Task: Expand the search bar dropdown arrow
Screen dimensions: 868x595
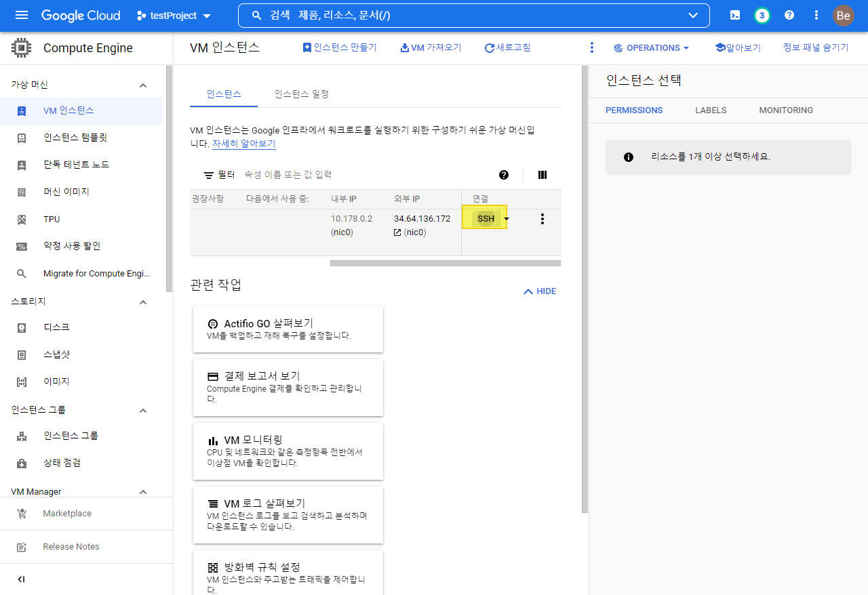Action: [693, 16]
